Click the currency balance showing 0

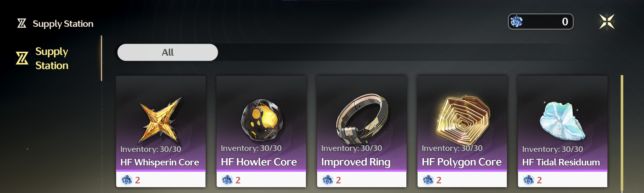541,22
